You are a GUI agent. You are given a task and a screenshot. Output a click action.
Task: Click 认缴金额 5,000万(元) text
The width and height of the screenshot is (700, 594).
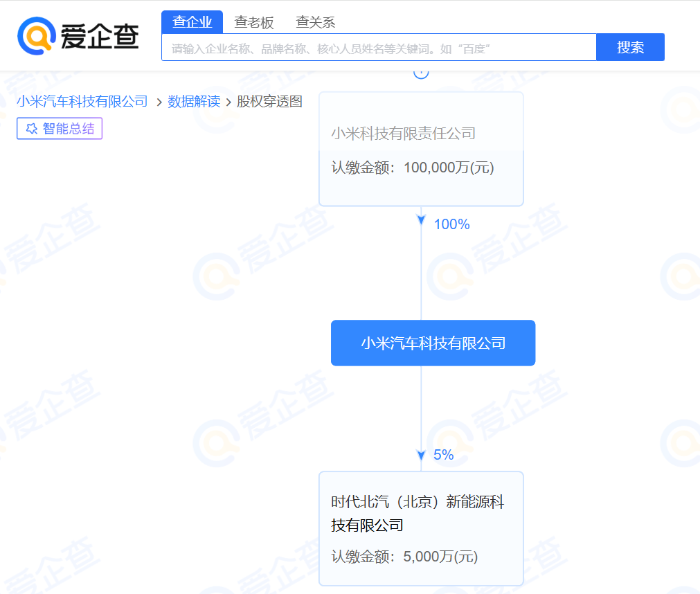pyautogui.click(x=404, y=557)
